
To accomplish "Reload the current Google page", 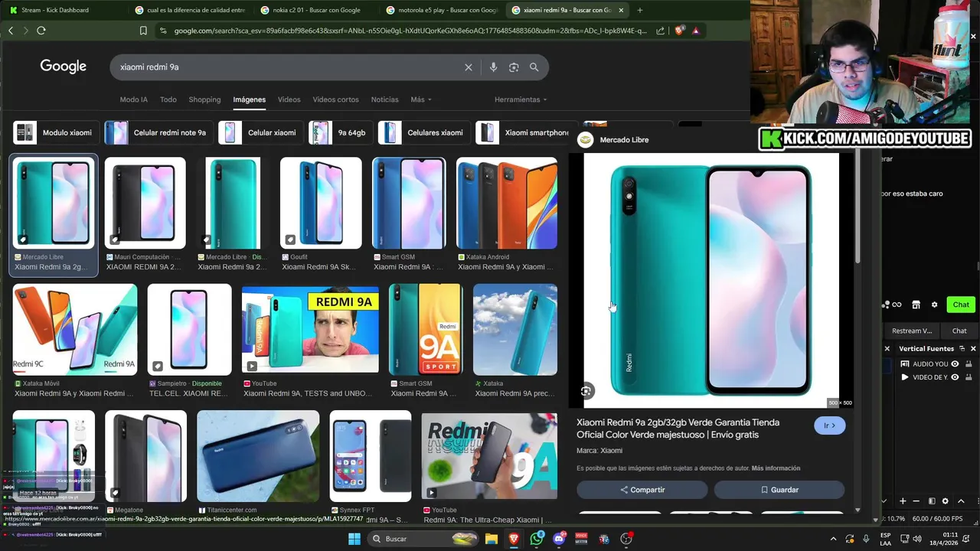I will (41, 31).
